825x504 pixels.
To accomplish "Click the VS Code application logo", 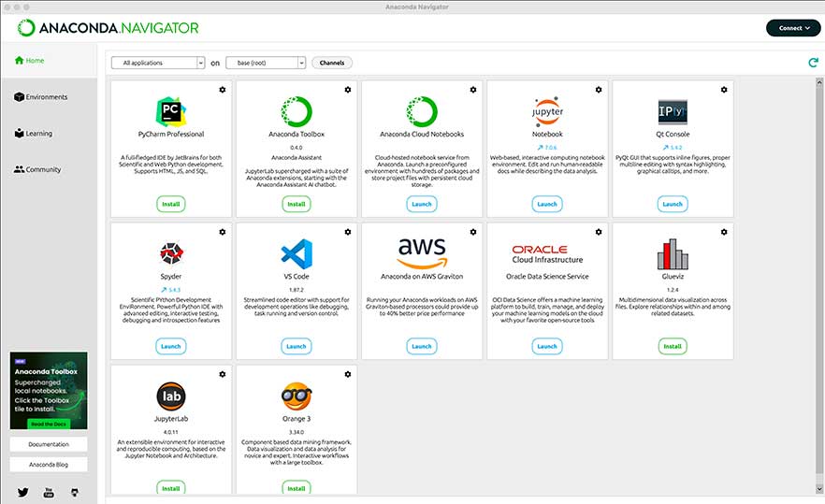I will point(297,253).
